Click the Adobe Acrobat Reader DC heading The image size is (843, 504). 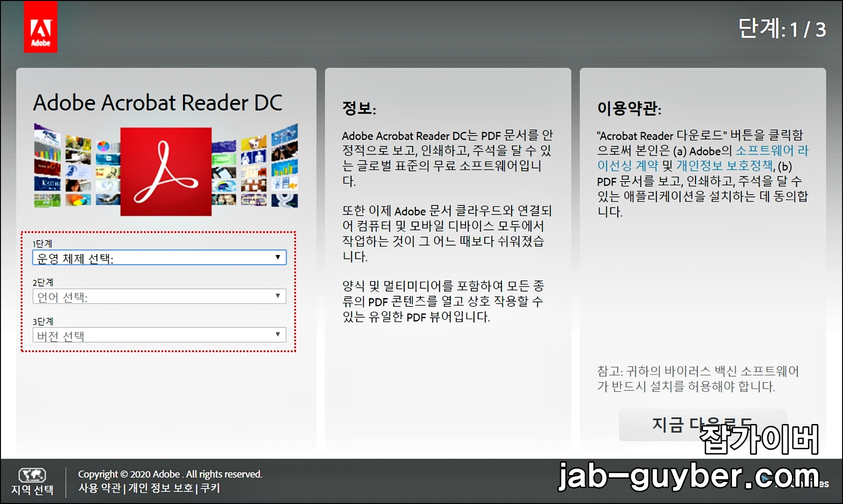coord(158,102)
